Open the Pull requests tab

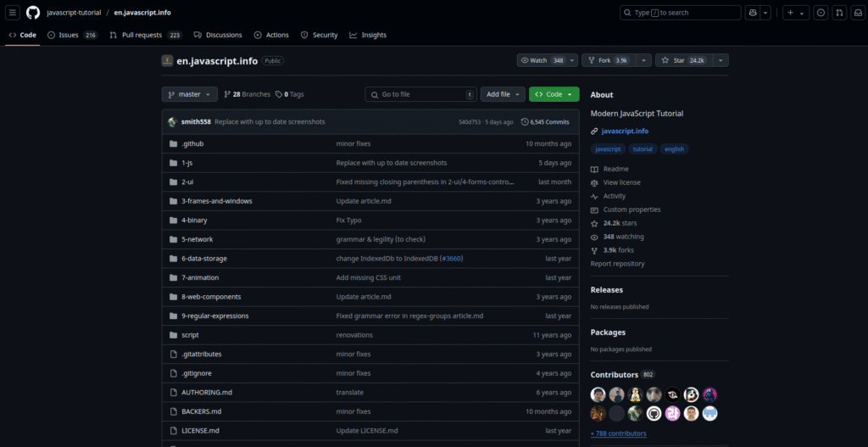tap(146, 35)
